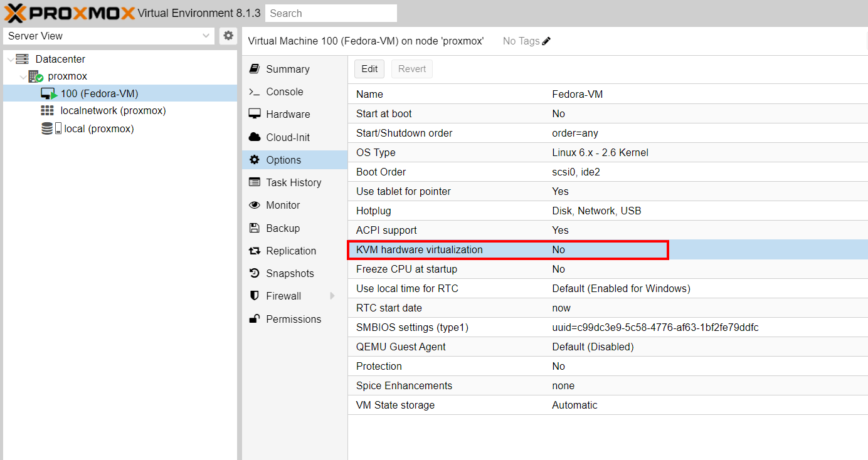868x460 pixels.
Task: Collapse the Datacenter tree node
Action: click(9, 59)
